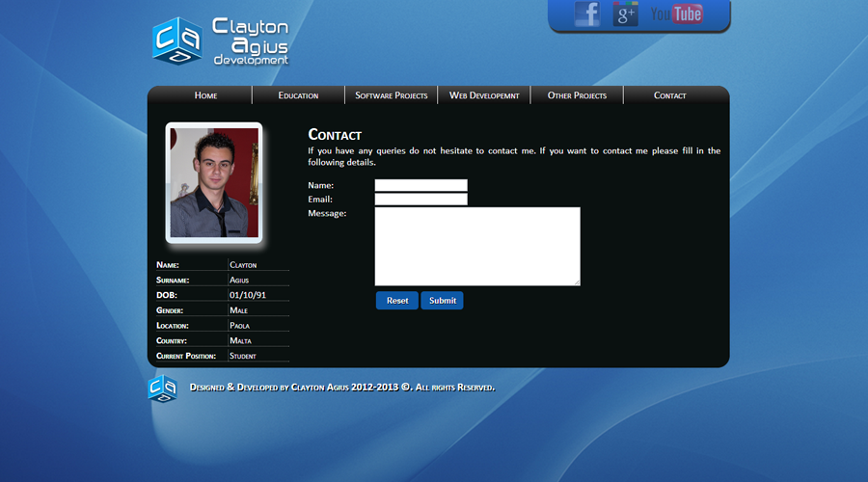Screen dimensions: 868x482
Task: Open the Facebook social icon
Action: (586, 13)
